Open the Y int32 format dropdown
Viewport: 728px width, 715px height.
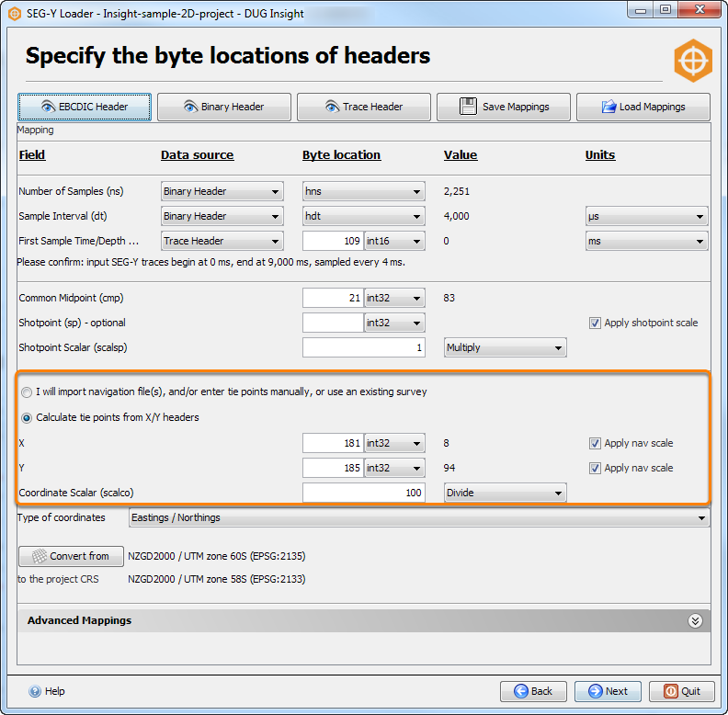[x=394, y=468]
